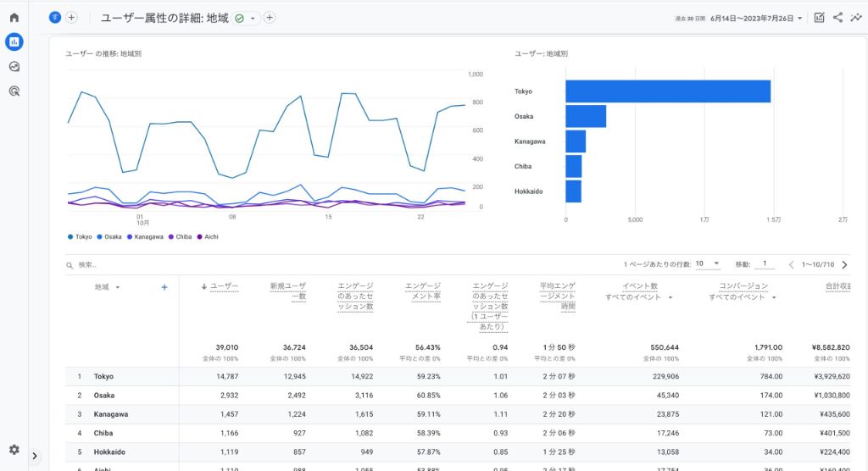Toggle Tokyo series in chart legend

pyautogui.click(x=80, y=237)
